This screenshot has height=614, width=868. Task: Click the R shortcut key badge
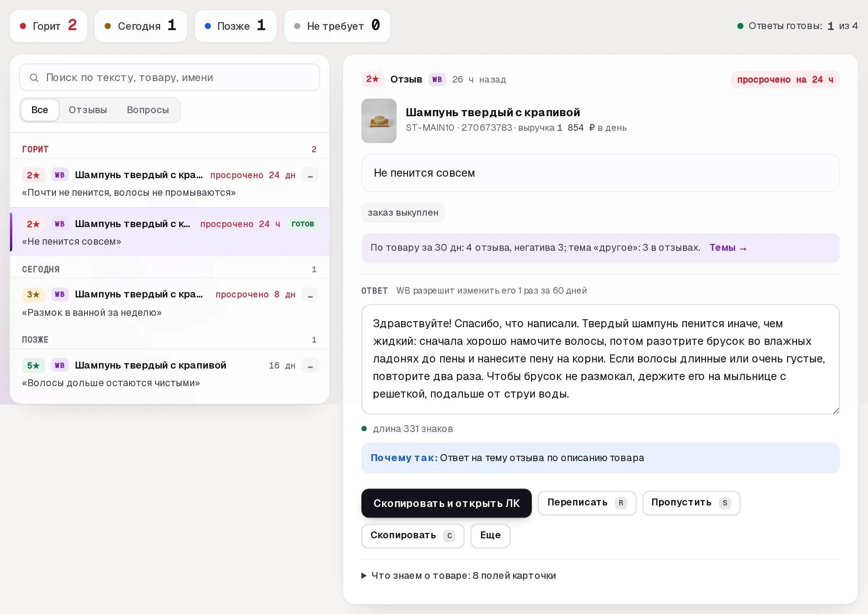pos(621,503)
